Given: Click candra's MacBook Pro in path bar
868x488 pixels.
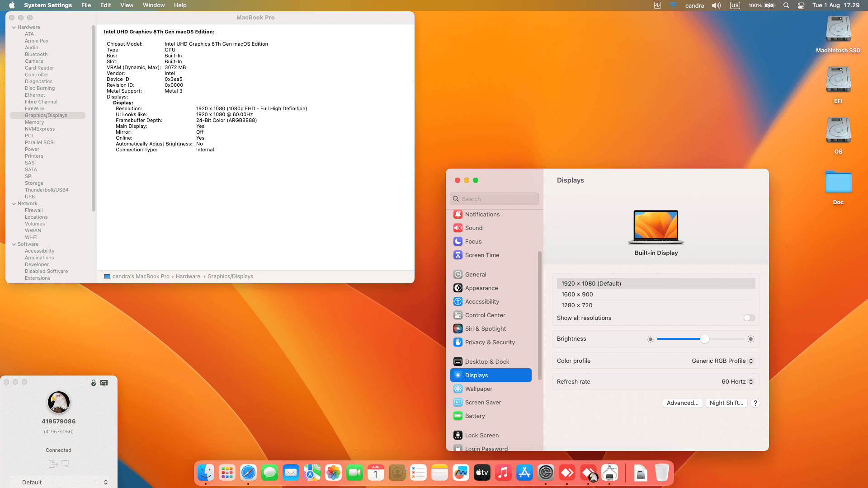Looking at the screenshot, I should tap(141, 277).
